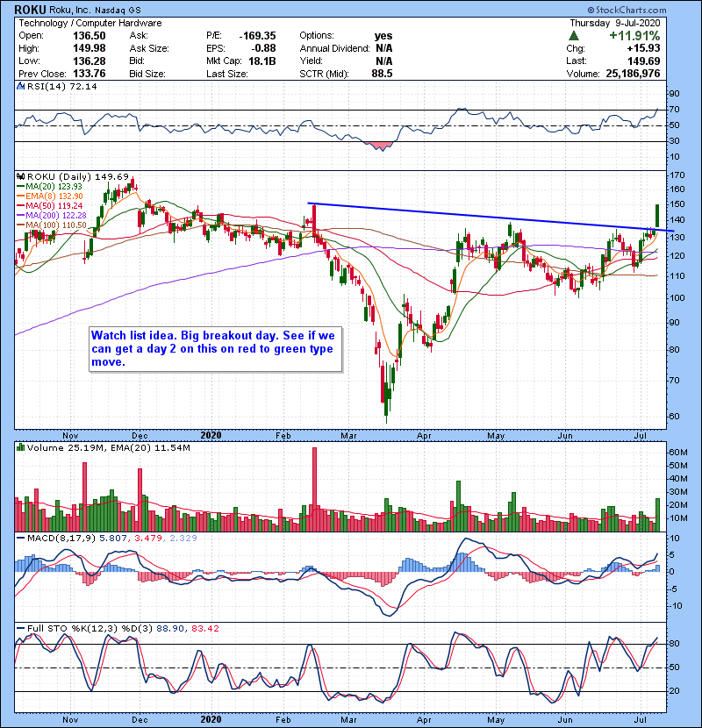702x728 pixels.
Task: Click the Watch list idea annotation box
Action: pyautogui.click(x=216, y=349)
